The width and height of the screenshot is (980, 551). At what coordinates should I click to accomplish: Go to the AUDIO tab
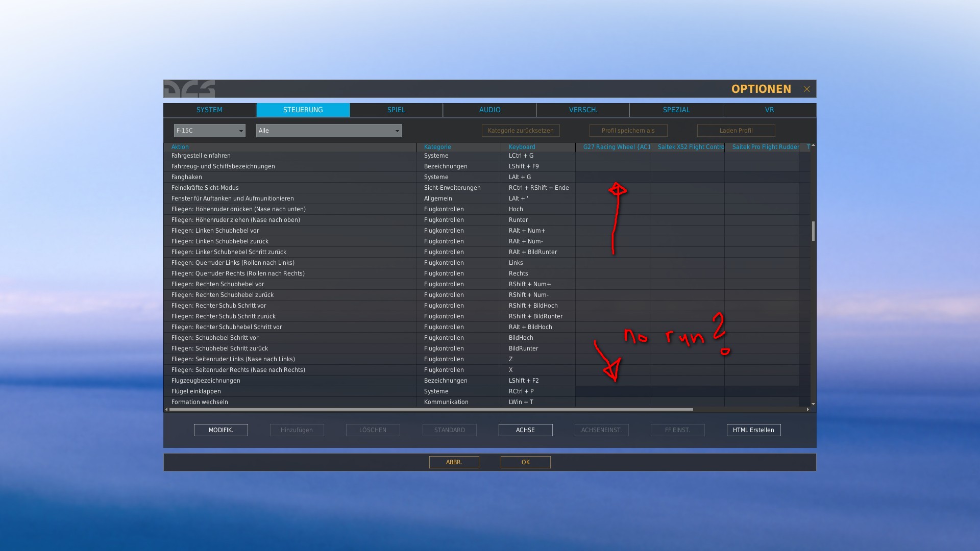pos(489,110)
